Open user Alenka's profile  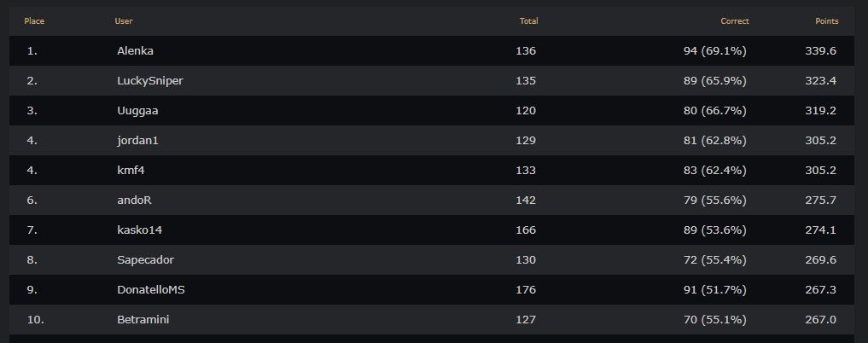point(135,51)
